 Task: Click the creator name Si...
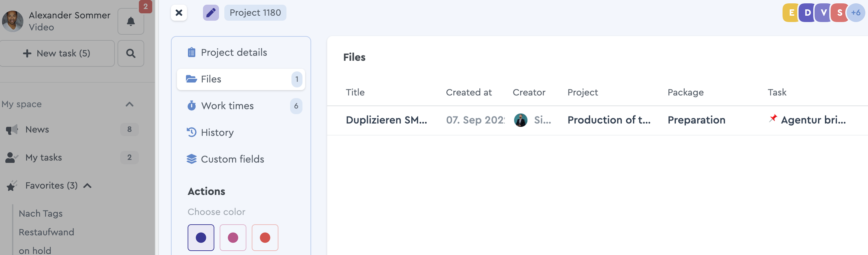pos(542,120)
